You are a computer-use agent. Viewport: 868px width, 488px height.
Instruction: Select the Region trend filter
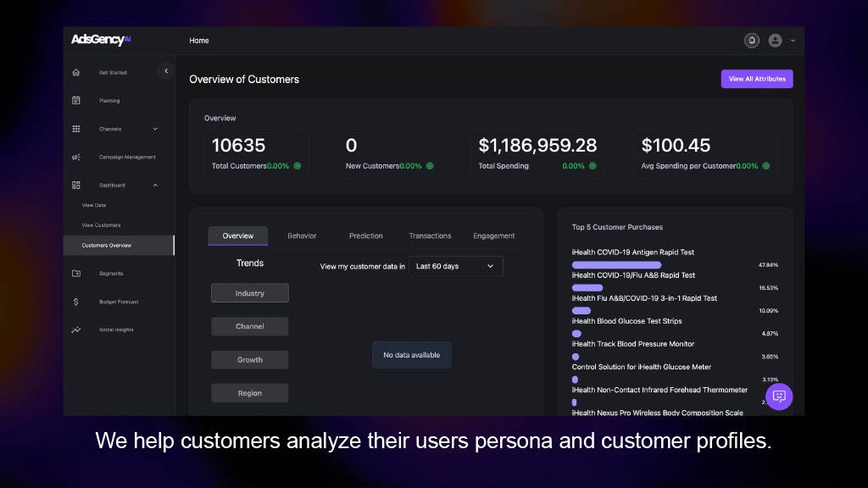click(x=249, y=393)
